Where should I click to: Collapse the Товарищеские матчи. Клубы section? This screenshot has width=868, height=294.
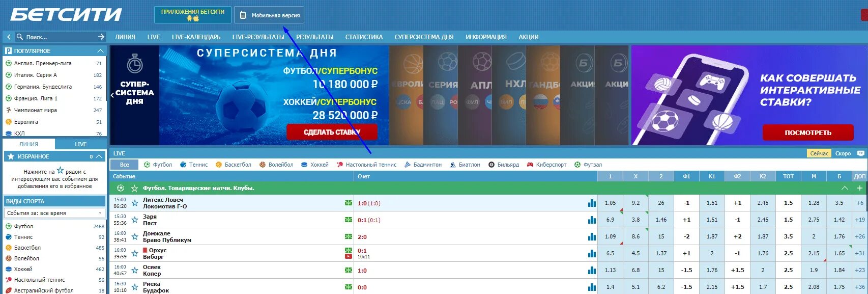[845, 188]
